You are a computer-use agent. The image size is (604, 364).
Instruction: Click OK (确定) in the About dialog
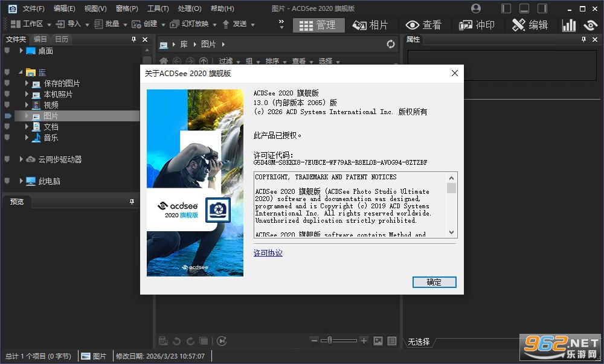coord(434,282)
